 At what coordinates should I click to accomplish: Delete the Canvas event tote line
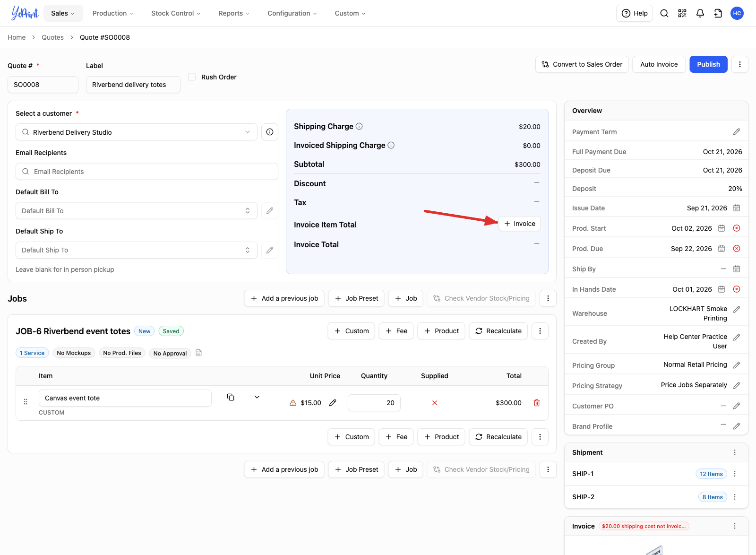coord(537,403)
